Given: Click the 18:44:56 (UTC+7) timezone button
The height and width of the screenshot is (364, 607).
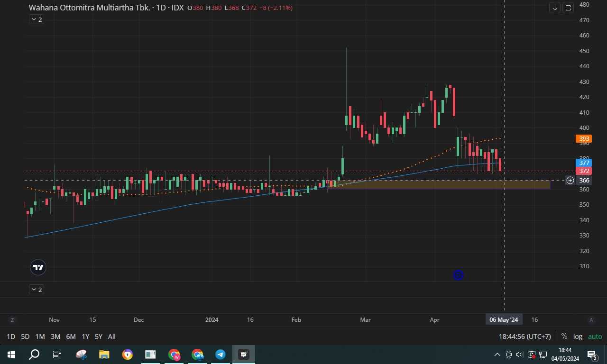Looking at the screenshot, I should point(524,337).
